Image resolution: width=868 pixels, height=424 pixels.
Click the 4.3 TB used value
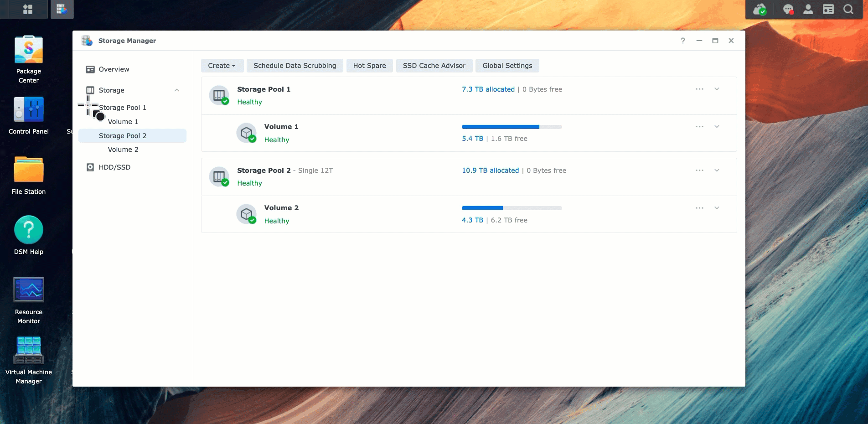472,220
